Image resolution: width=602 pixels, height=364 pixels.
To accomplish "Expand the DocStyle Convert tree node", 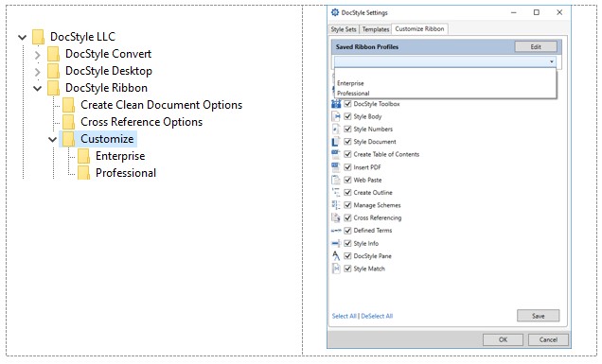I will pos(37,55).
